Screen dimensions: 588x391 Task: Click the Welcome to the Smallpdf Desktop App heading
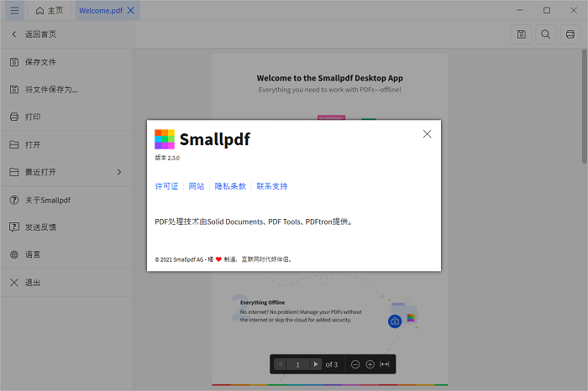coord(329,78)
